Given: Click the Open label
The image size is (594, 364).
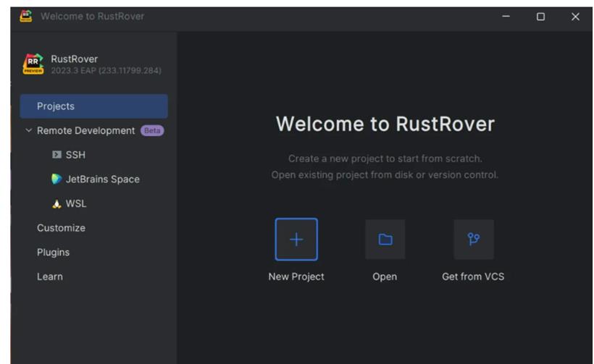Looking at the screenshot, I should (x=385, y=276).
